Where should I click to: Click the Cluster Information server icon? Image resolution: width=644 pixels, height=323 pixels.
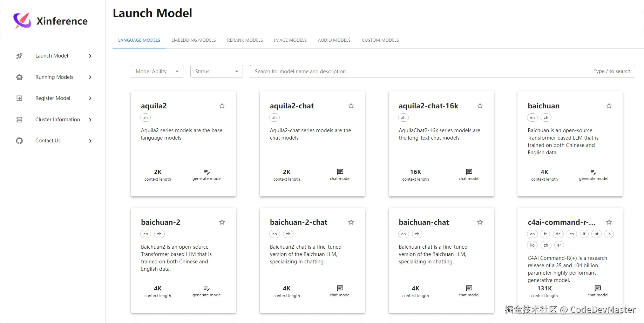[20, 120]
